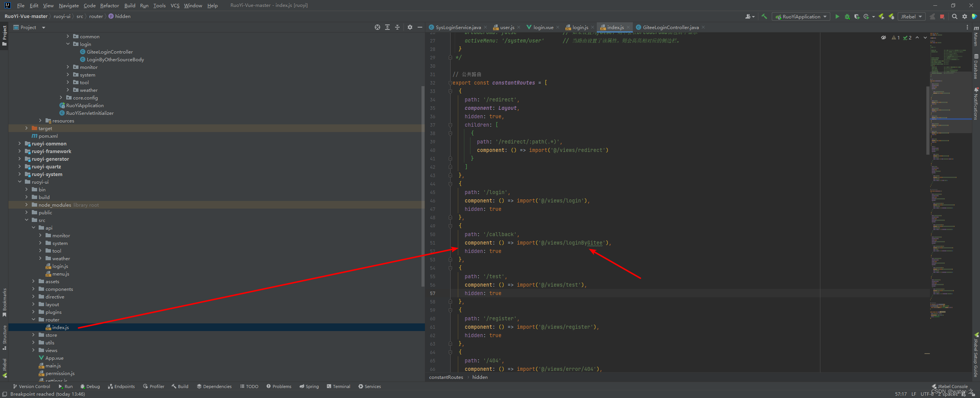The height and width of the screenshot is (398, 980).
Task: Click the Profiler run icon in toolbar
Action: 866,16
